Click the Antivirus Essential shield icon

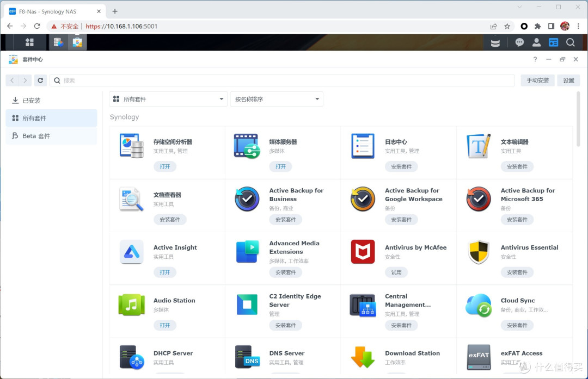coord(479,252)
